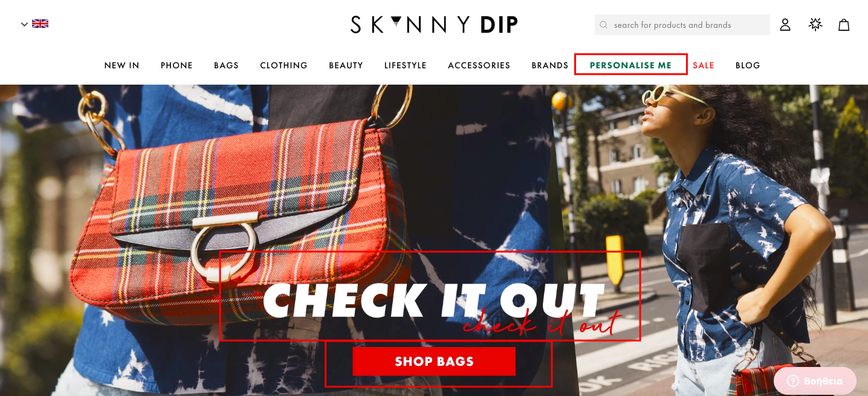Click the Skinnydip logo
This screenshot has width=868, height=396.
coord(434,25)
